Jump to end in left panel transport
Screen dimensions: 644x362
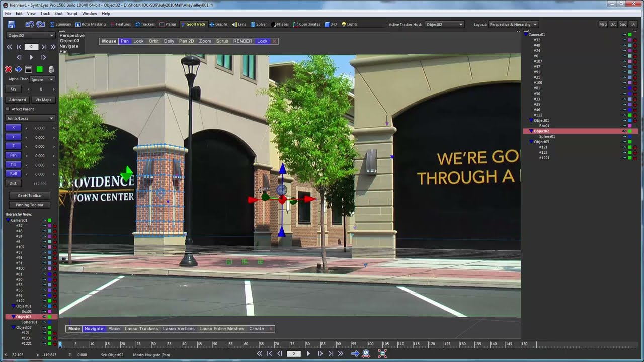pos(53,47)
